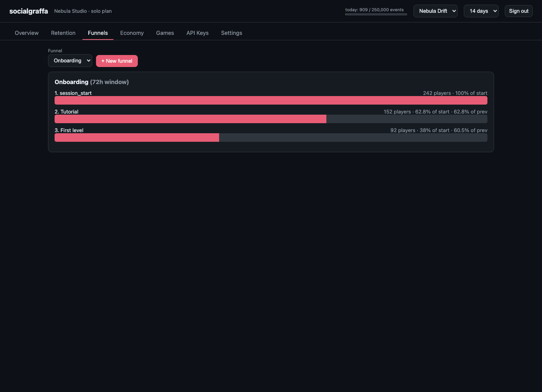Click the daily events usage progress bar
Viewport: 542px width, 392px height.
tap(376, 14)
